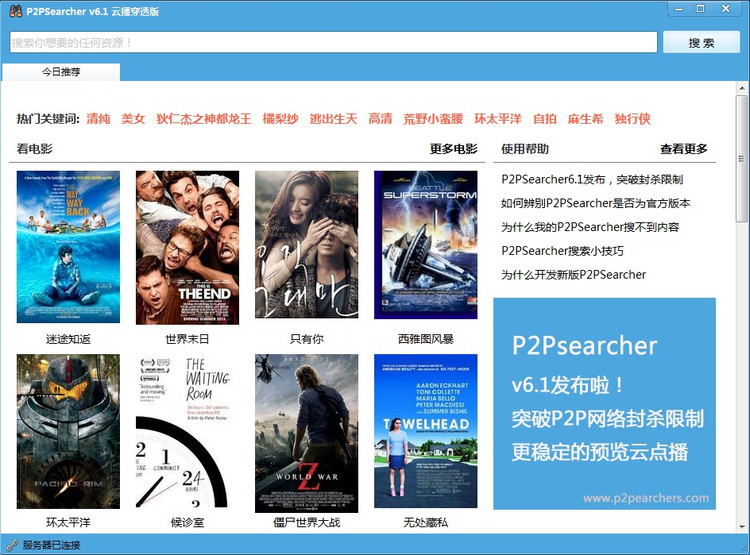Select hot keyword 独行侠
The image size is (750, 555).
(x=632, y=119)
